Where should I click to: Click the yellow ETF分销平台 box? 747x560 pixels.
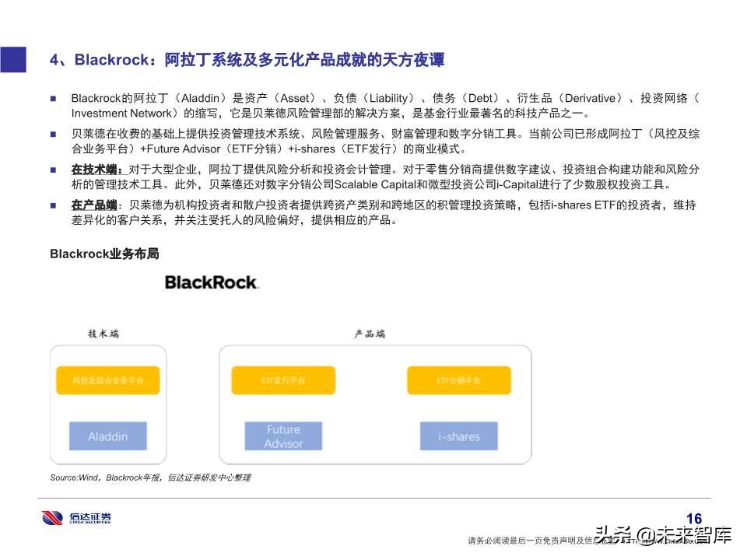pyautogui.click(x=459, y=380)
